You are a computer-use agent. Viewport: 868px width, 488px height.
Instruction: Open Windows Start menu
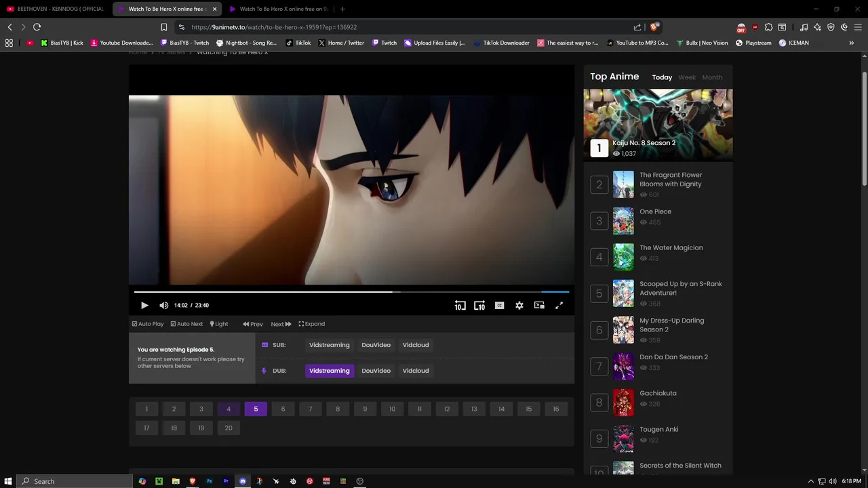tap(8, 481)
